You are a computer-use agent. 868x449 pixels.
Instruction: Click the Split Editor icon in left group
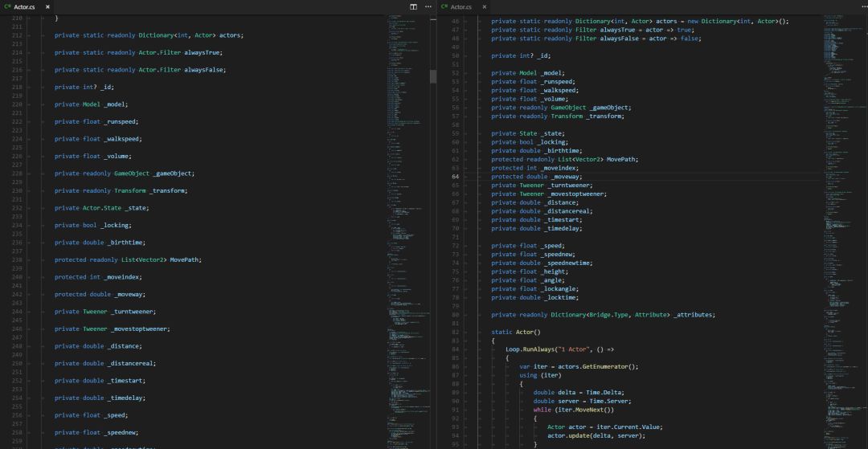pos(414,6)
